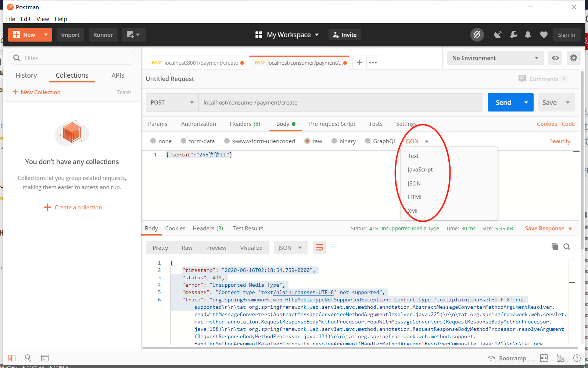This screenshot has height=368, width=588.
Task: Choose HTML from the raw type list
Action: [415, 197]
